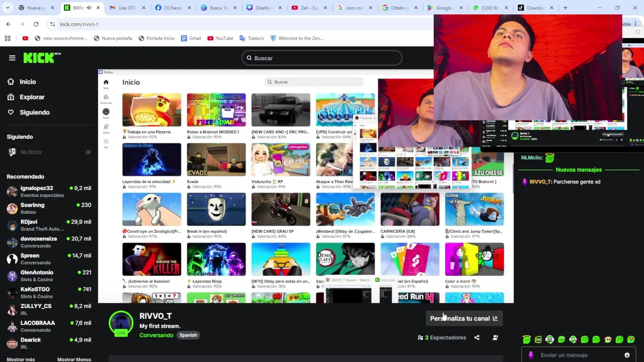Open Siguiendo in the sidebar

point(34,112)
